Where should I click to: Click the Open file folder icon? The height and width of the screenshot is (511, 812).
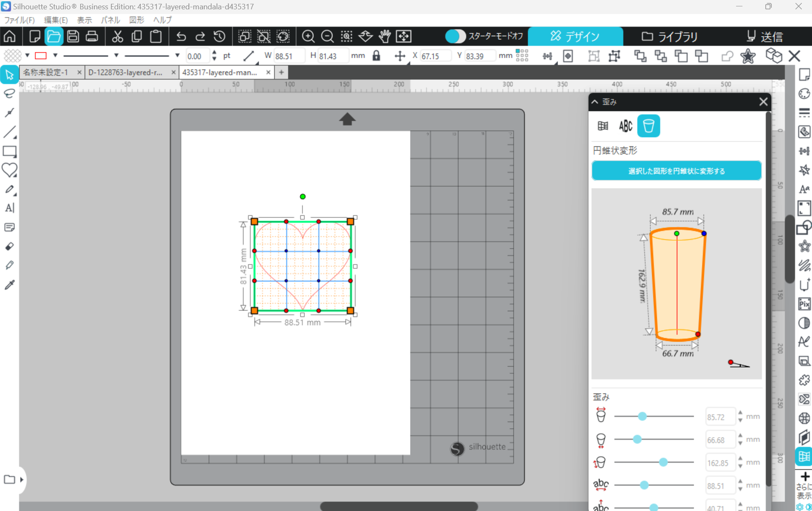[54, 36]
